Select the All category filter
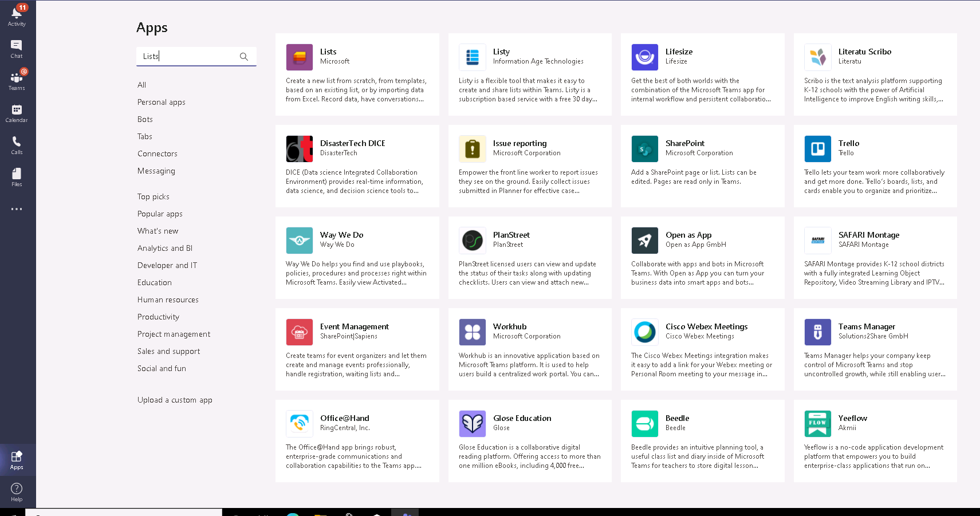The width and height of the screenshot is (980, 516). tap(142, 85)
